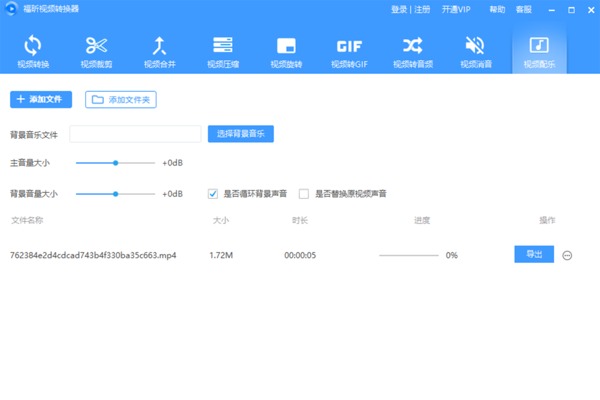Click the 主音量大小 slider handle
This screenshot has height=400, width=600.
click(116, 162)
